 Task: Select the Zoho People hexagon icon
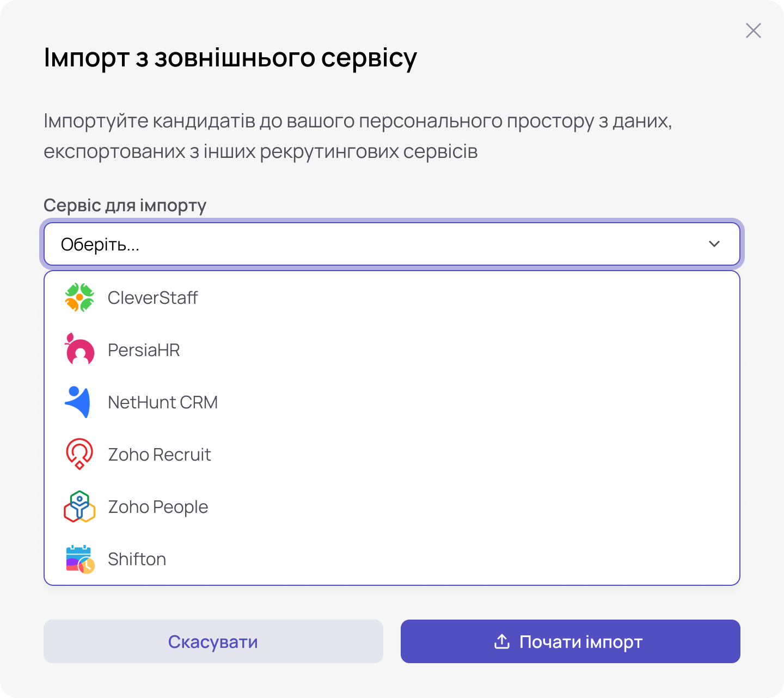click(x=78, y=506)
